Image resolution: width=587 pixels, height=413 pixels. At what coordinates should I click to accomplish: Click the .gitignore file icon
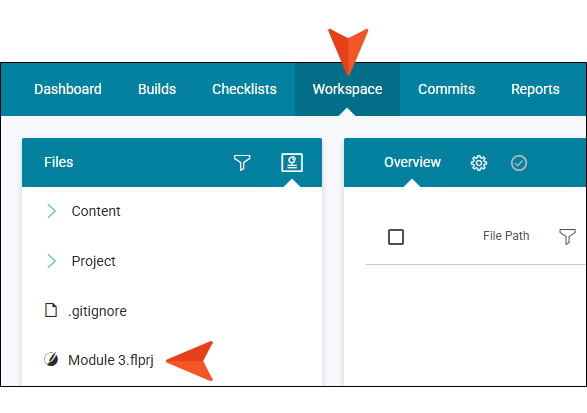click(x=51, y=310)
